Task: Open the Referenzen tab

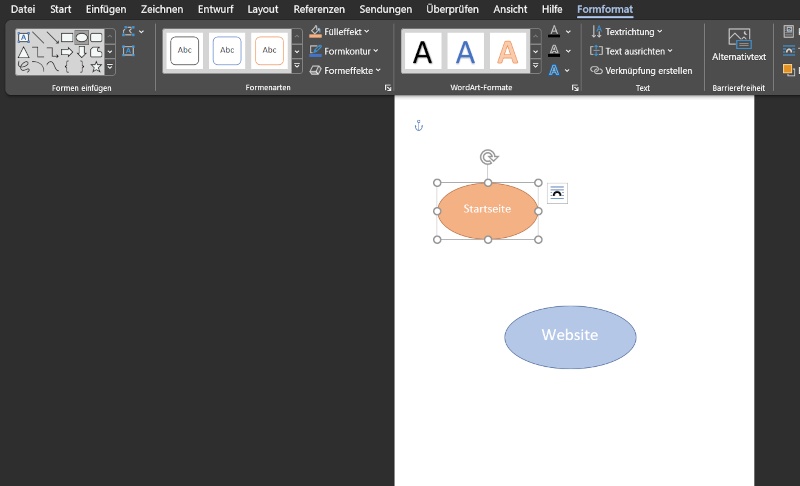Action: (319, 9)
